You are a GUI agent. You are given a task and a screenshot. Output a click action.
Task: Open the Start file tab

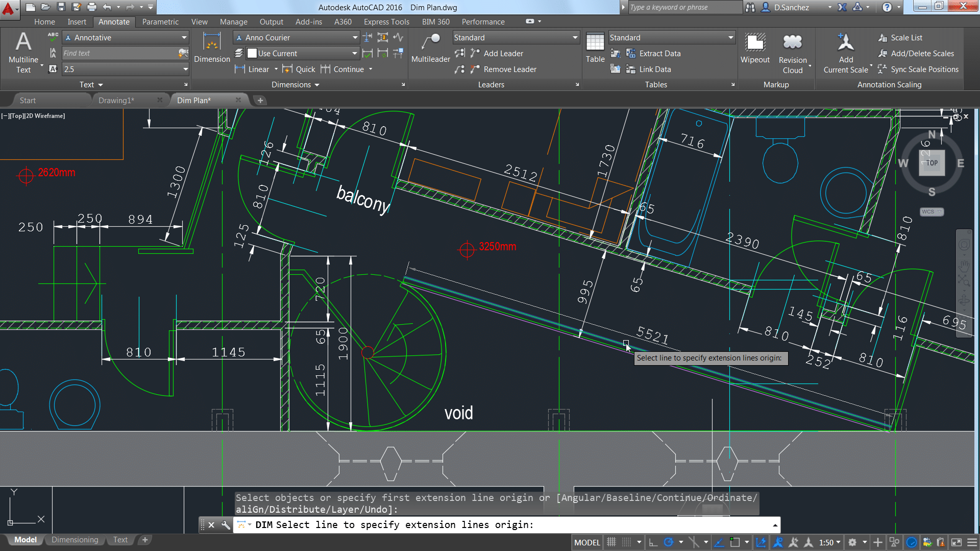pos(28,100)
